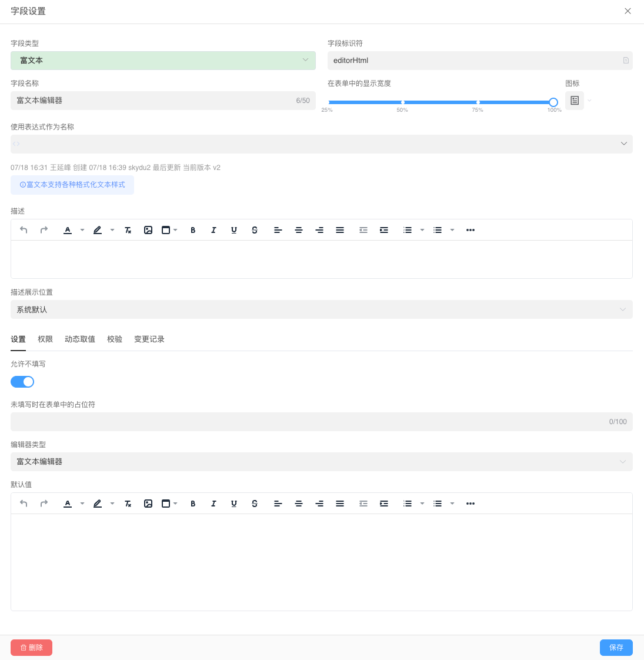Apply strikethrough in the 描述 editor
This screenshot has height=660, width=644.
point(255,230)
